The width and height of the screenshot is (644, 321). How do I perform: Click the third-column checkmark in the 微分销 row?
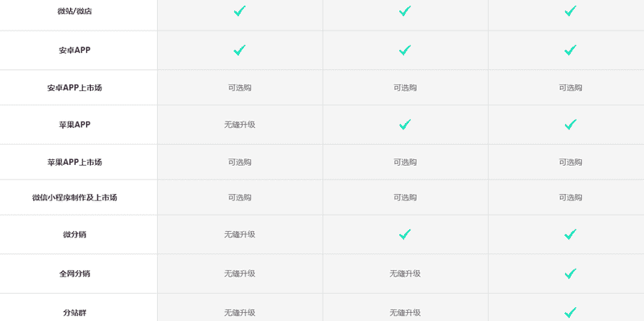point(570,234)
